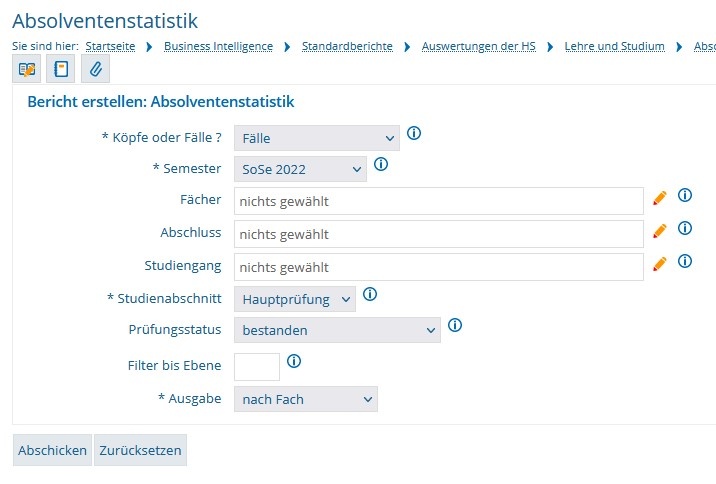
Task: Submit the form with Abschicken
Action: point(52,450)
